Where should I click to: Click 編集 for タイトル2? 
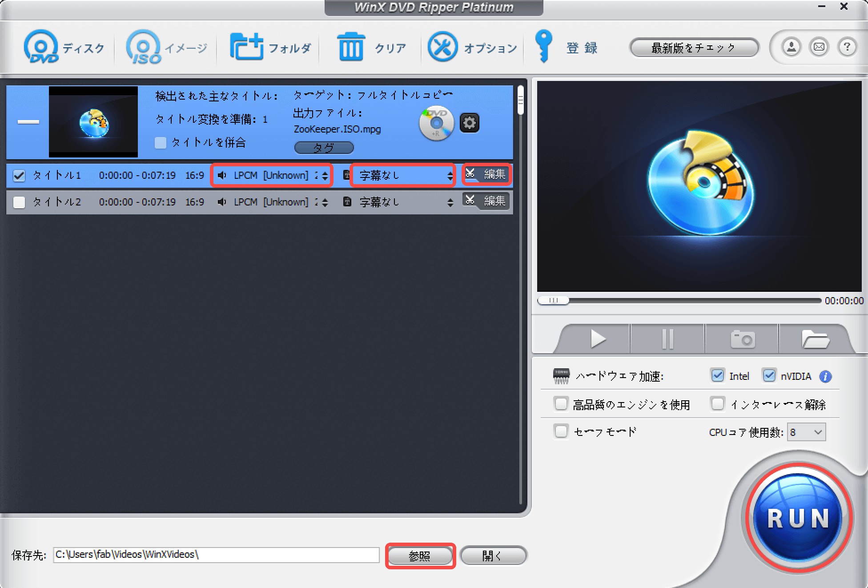point(486,201)
